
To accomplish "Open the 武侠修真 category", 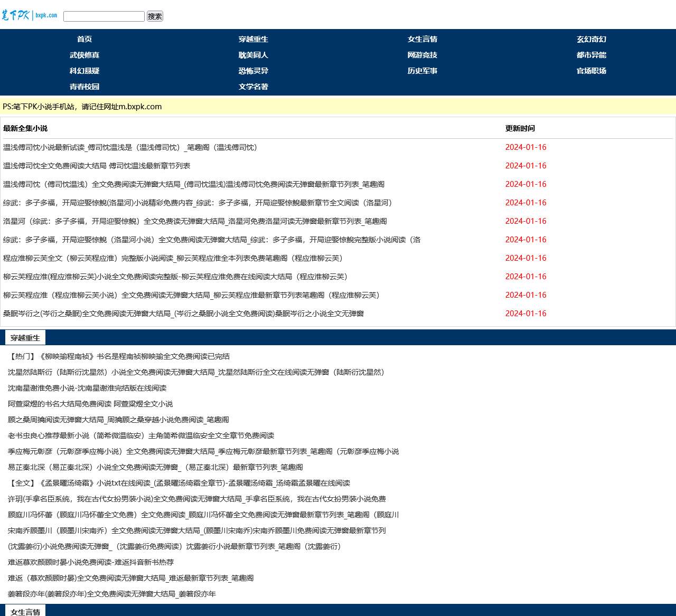I will click(84, 55).
